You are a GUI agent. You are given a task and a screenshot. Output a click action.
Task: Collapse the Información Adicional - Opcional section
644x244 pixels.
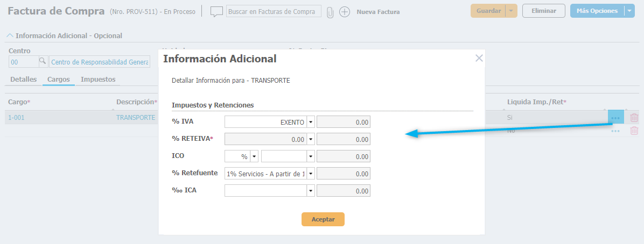(x=10, y=36)
